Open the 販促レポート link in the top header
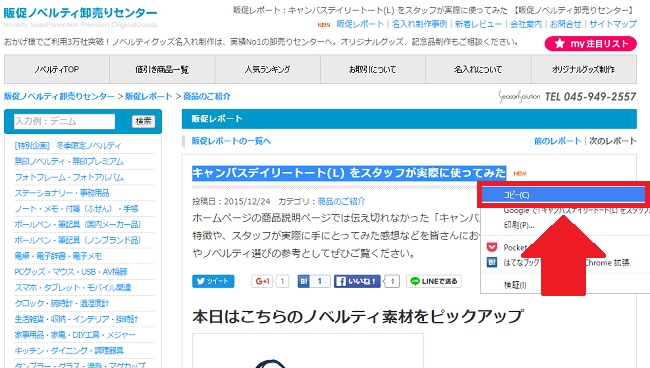The height and width of the screenshot is (368, 650). 360,24
